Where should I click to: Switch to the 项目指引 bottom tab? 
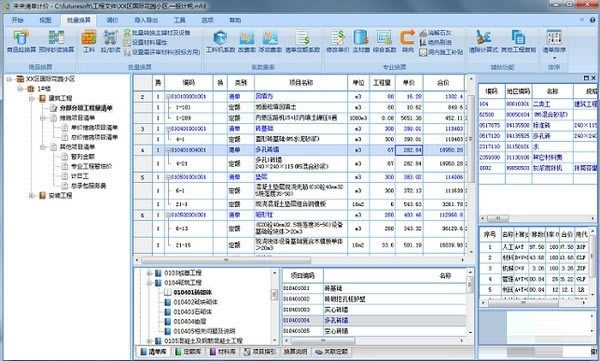pyautogui.click(x=260, y=351)
